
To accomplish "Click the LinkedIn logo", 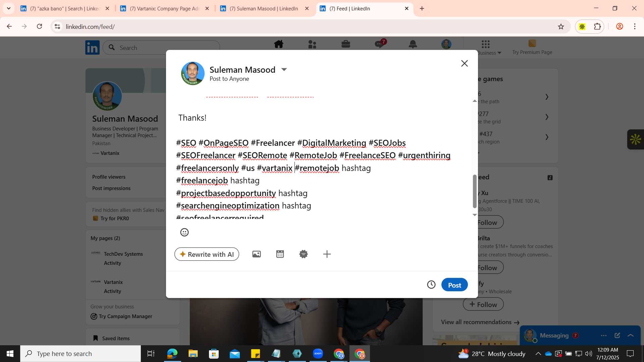I will click(92, 48).
